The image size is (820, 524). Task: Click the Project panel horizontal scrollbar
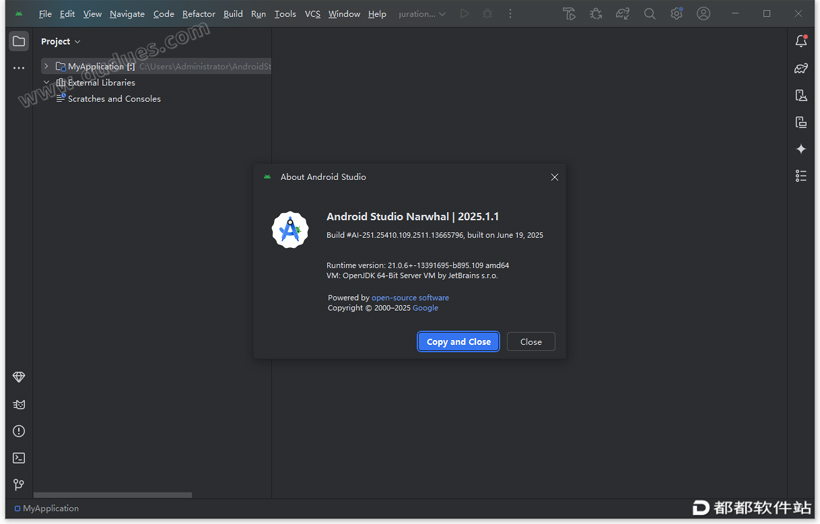point(113,495)
